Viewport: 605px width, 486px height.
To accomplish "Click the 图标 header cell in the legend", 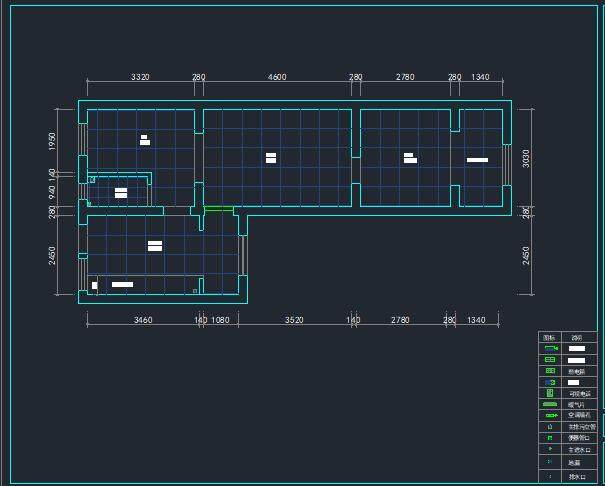I will point(549,337).
